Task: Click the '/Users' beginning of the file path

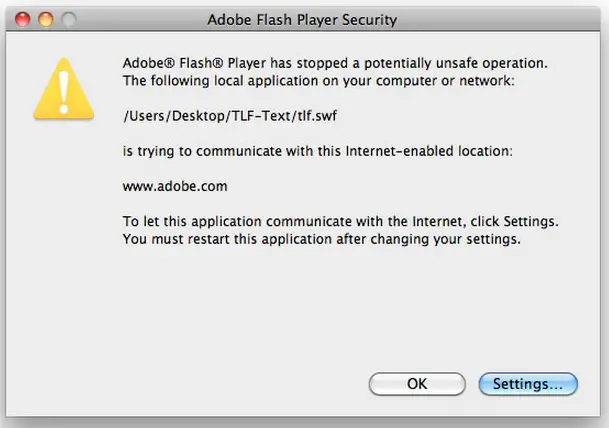Action: coord(142,115)
